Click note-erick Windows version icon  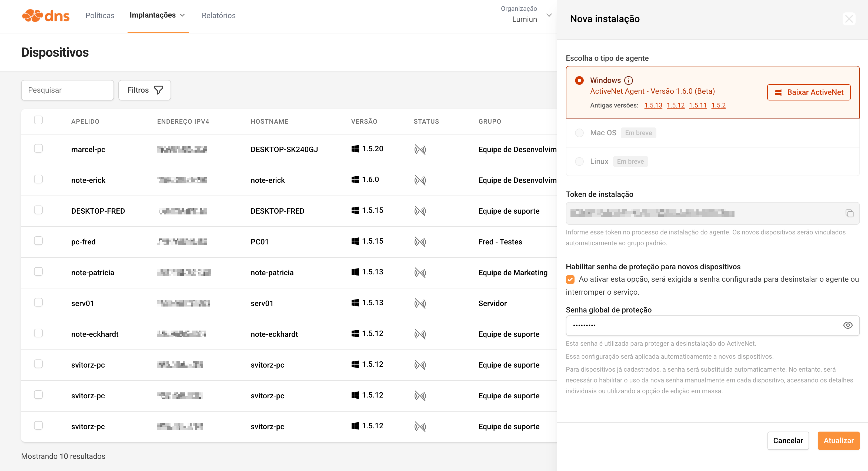(355, 180)
